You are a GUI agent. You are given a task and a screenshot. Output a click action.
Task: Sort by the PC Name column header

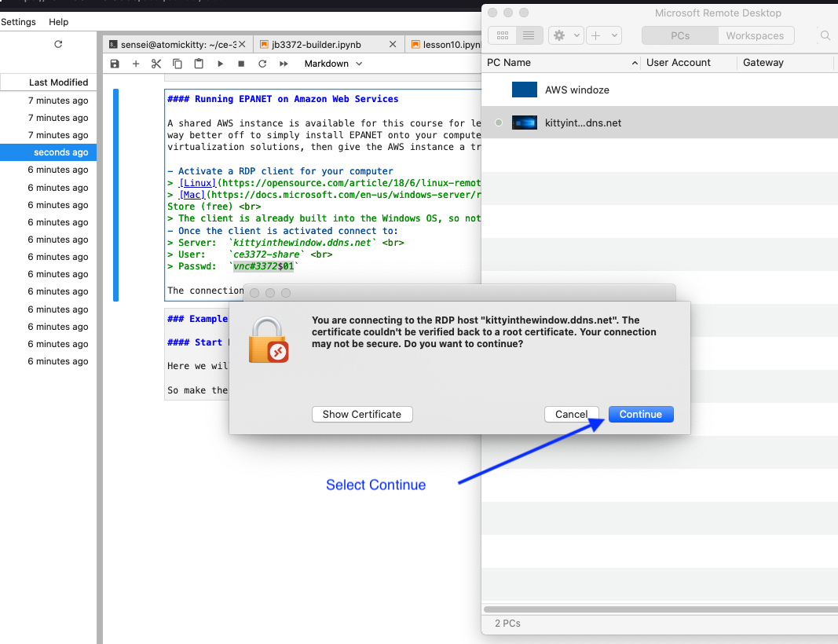(562, 63)
